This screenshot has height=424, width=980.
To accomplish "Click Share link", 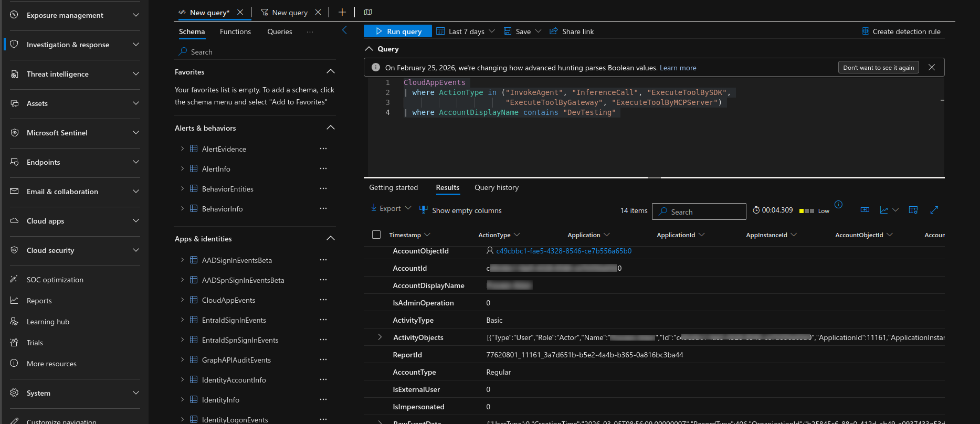I will [x=572, y=31].
